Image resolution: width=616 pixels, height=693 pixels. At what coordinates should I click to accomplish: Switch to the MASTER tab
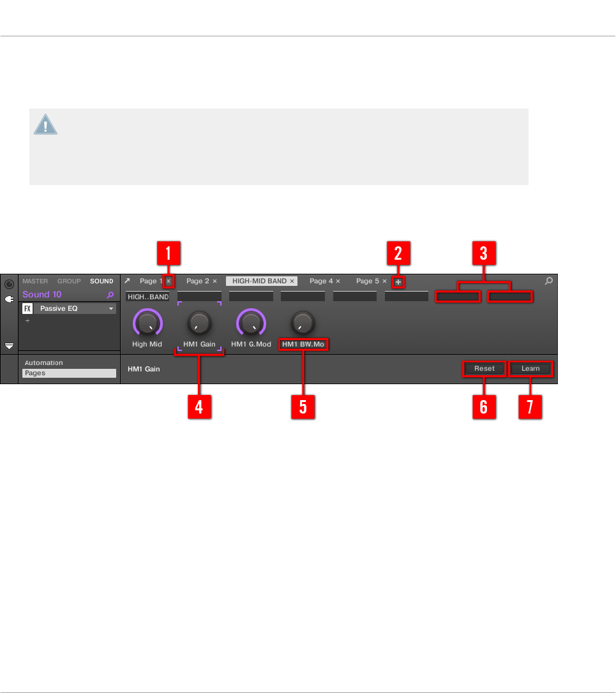pos(35,281)
